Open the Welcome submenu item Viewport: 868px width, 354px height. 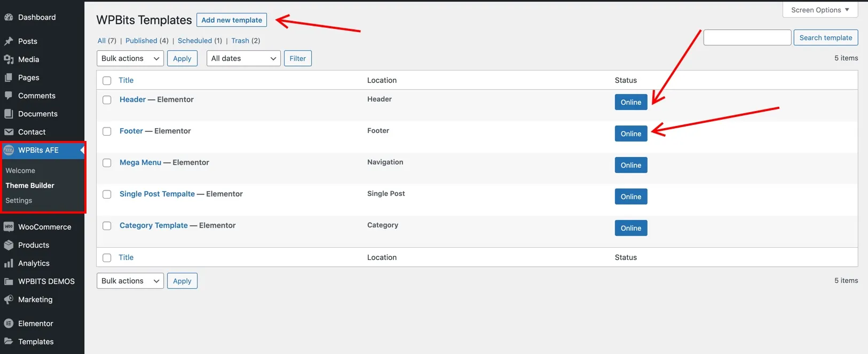(x=20, y=170)
